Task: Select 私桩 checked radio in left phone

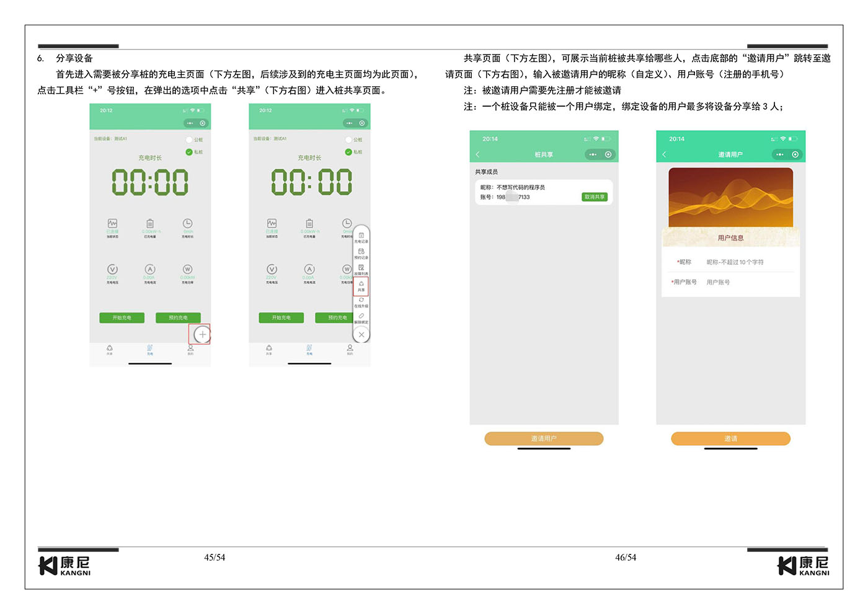Action: point(194,152)
